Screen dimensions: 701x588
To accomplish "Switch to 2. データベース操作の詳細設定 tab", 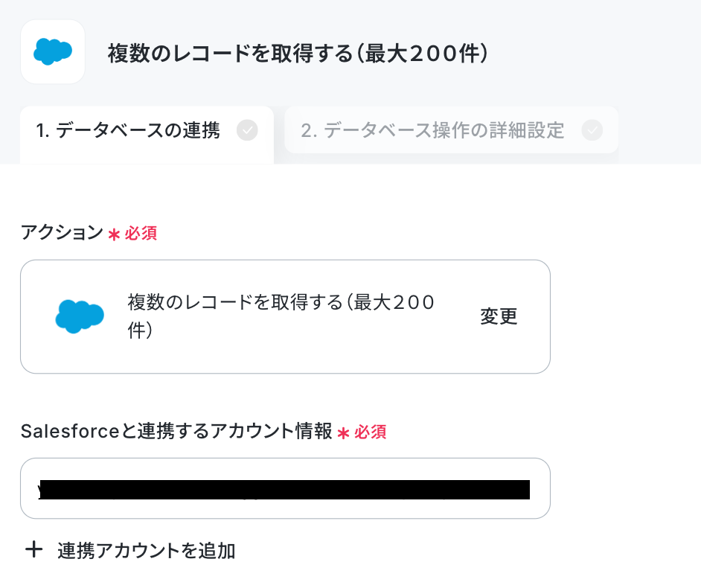I will (x=452, y=130).
